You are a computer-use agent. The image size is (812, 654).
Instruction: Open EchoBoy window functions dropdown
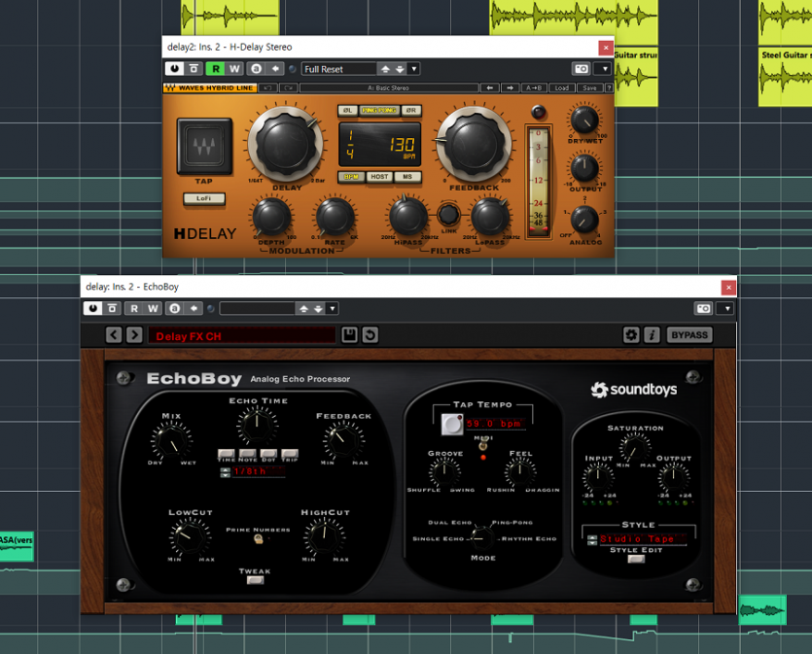[726, 308]
